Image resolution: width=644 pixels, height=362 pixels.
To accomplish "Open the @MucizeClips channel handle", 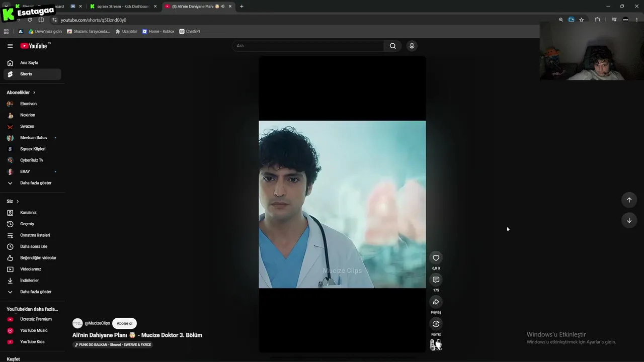I will click(x=97, y=323).
